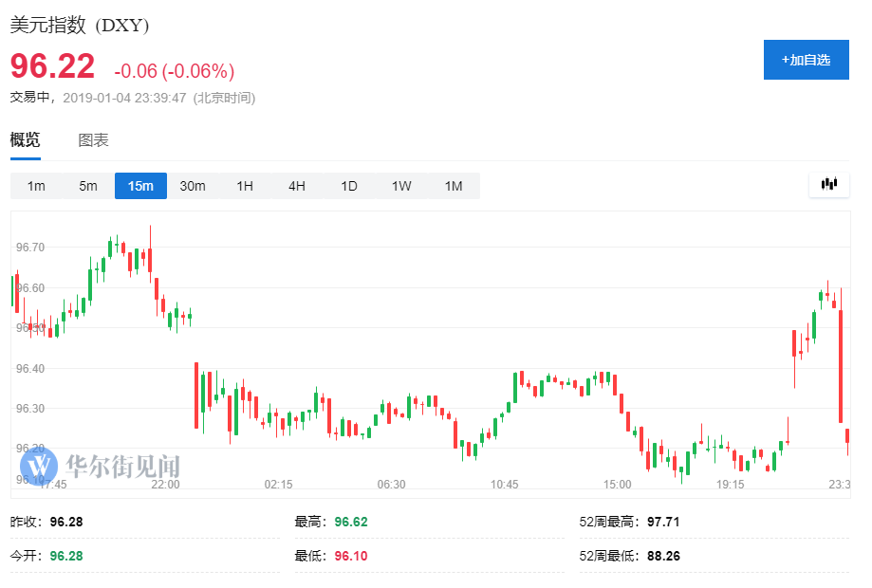The height and width of the screenshot is (588, 872).
Task: Click the 加自选 add to watchlist button
Action: (806, 60)
